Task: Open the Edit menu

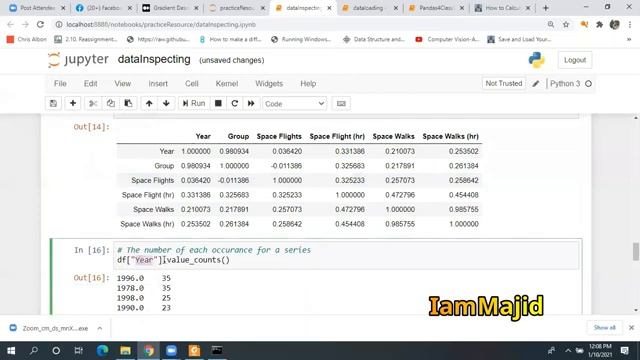Action: coord(90,84)
